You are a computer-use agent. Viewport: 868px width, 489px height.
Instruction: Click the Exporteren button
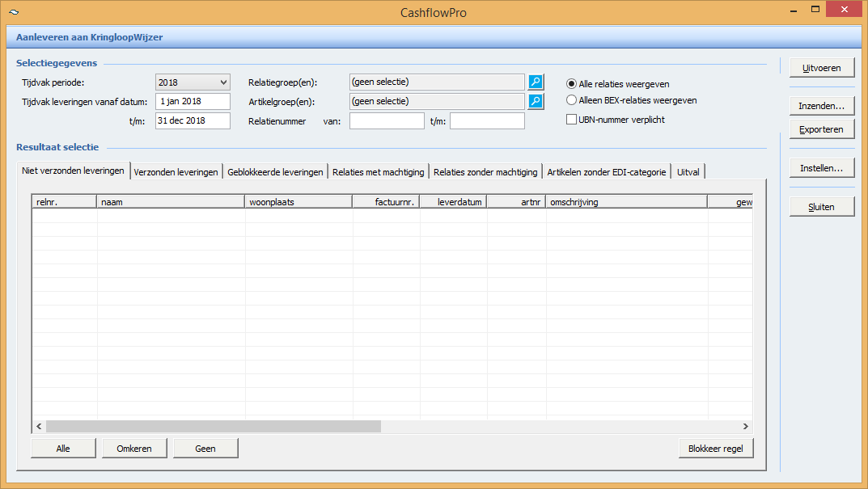(x=822, y=129)
